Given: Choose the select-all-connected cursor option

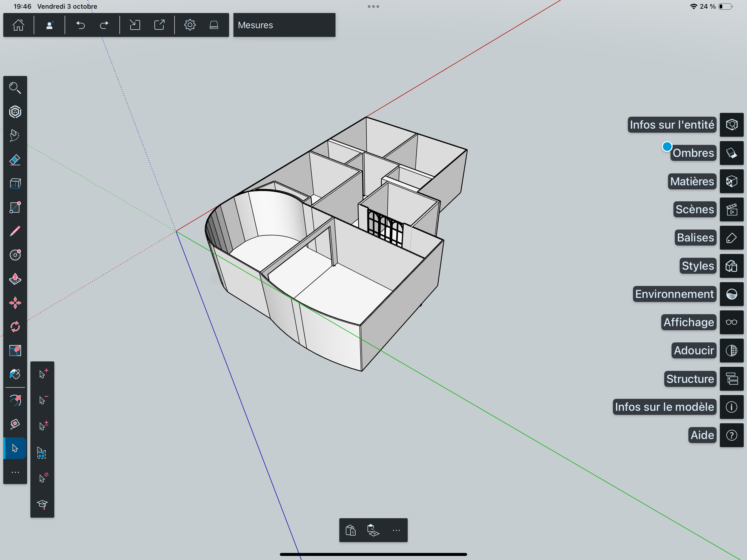Looking at the screenshot, I should (42, 452).
